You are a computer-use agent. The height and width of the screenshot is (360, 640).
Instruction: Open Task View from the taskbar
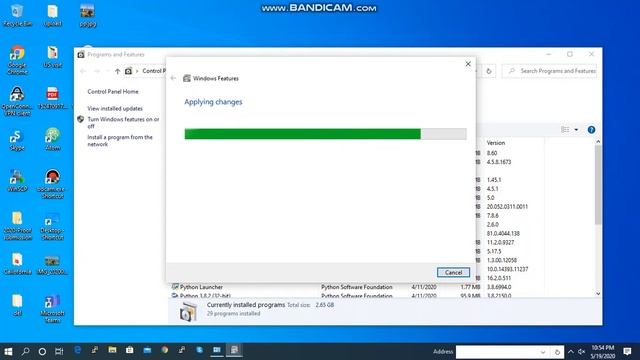coord(59,351)
